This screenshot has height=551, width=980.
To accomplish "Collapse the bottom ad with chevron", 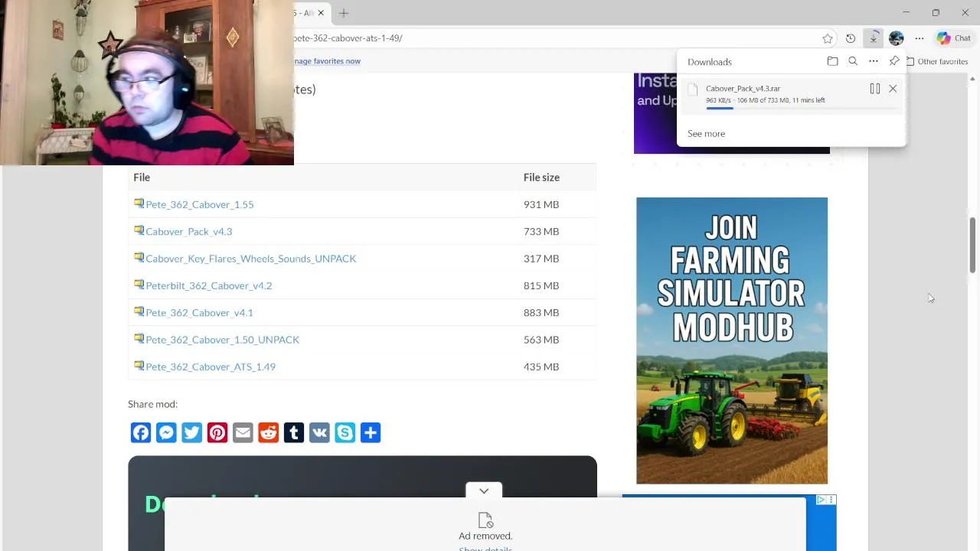I will 484,491.
